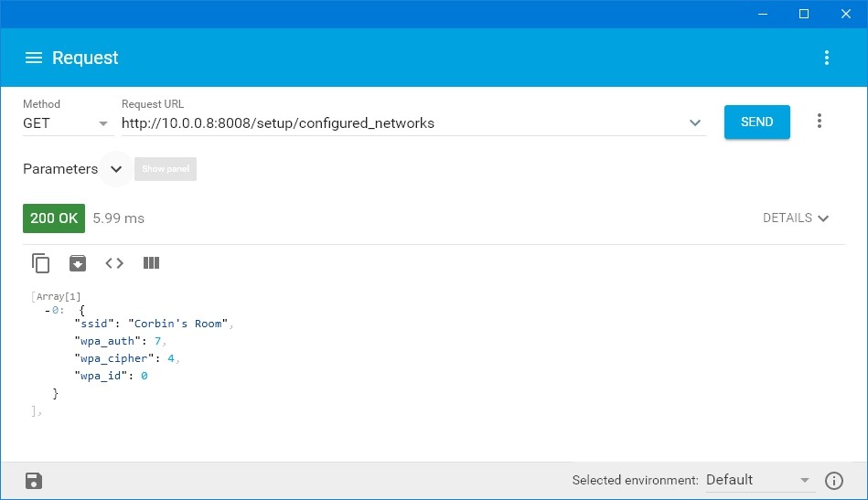Open the app's top-right three-dot menu
Screen dimensions: 868x500
tap(827, 58)
